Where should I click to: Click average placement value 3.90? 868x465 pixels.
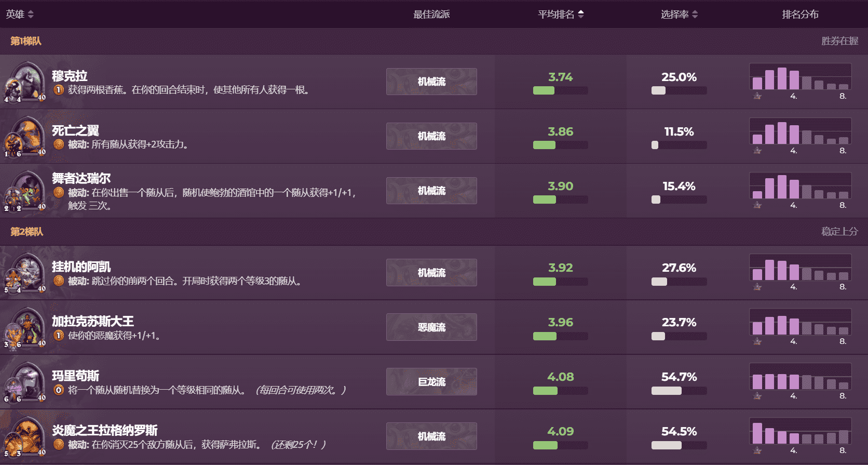click(560, 186)
